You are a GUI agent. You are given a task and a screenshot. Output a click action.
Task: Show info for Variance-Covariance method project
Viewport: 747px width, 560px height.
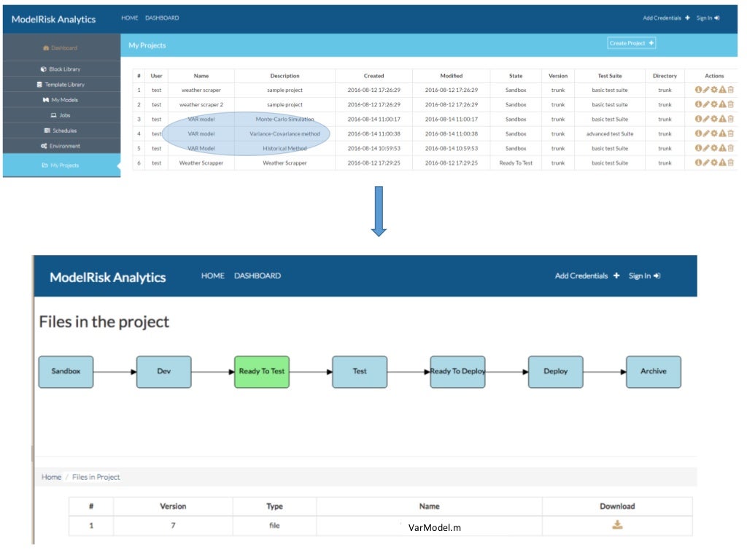point(698,134)
